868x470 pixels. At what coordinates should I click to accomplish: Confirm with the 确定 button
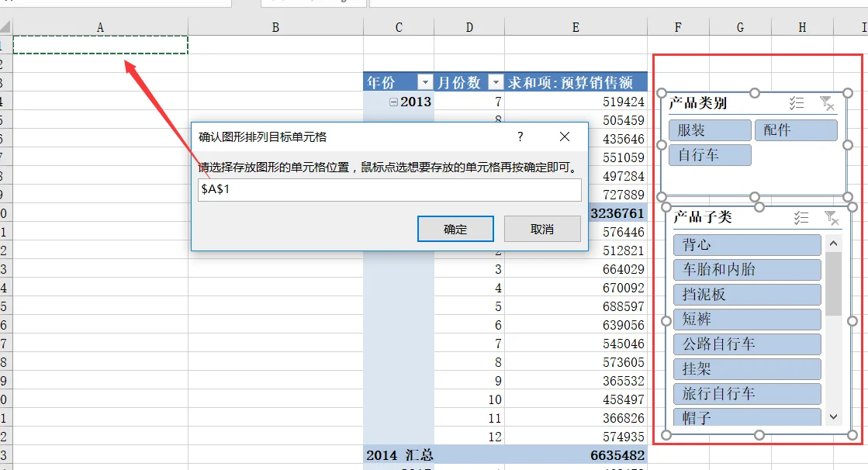click(455, 230)
